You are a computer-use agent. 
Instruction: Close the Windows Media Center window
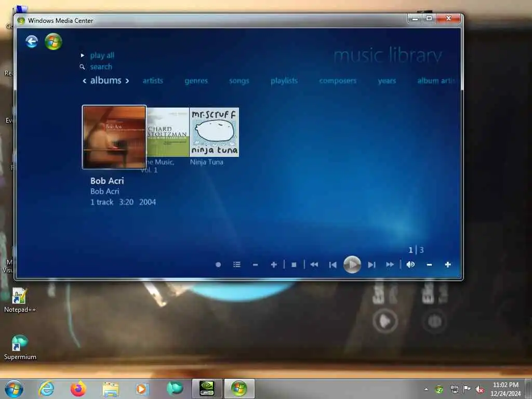pyautogui.click(x=448, y=18)
